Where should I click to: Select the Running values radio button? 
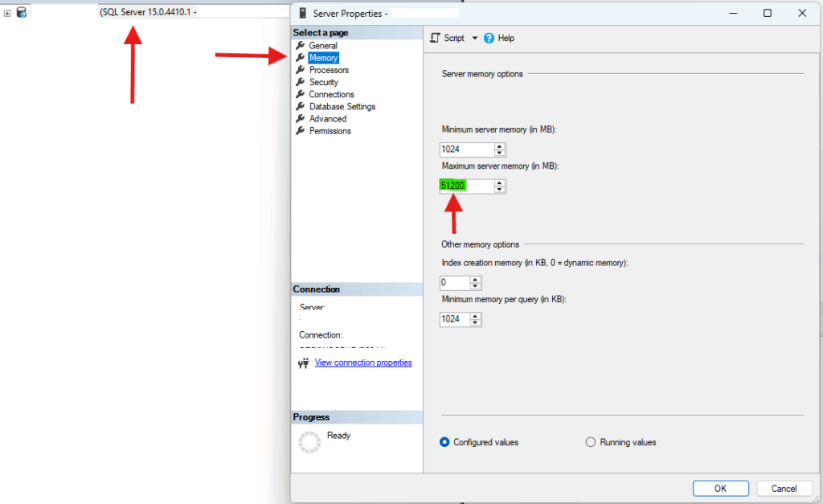[591, 442]
